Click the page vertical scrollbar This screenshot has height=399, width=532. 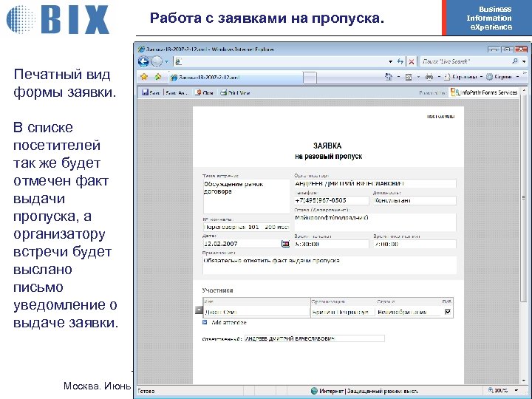click(524, 198)
